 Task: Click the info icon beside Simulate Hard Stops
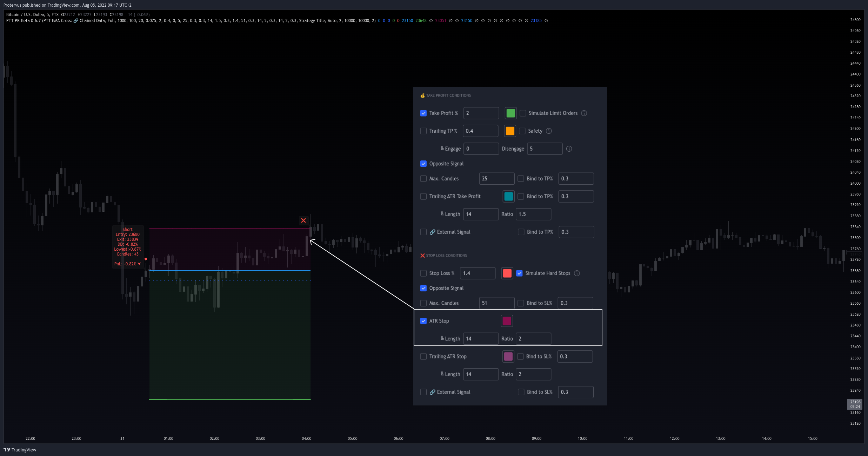[577, 273]
